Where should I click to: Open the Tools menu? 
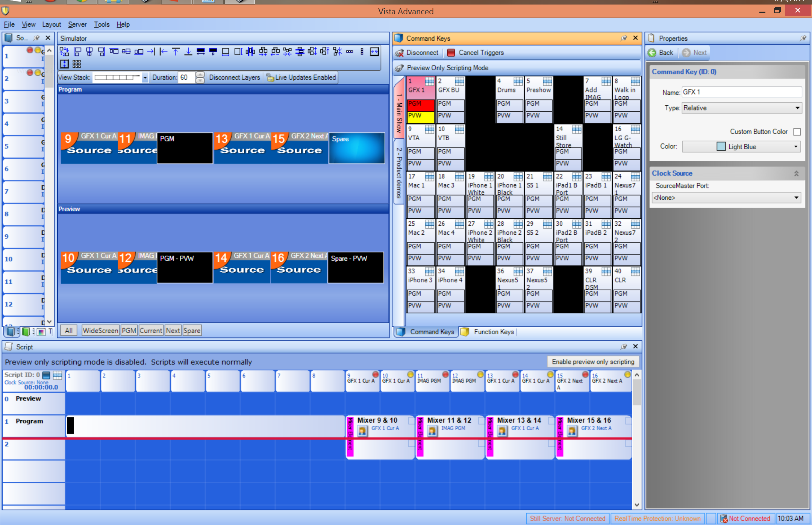click(101, 24)
